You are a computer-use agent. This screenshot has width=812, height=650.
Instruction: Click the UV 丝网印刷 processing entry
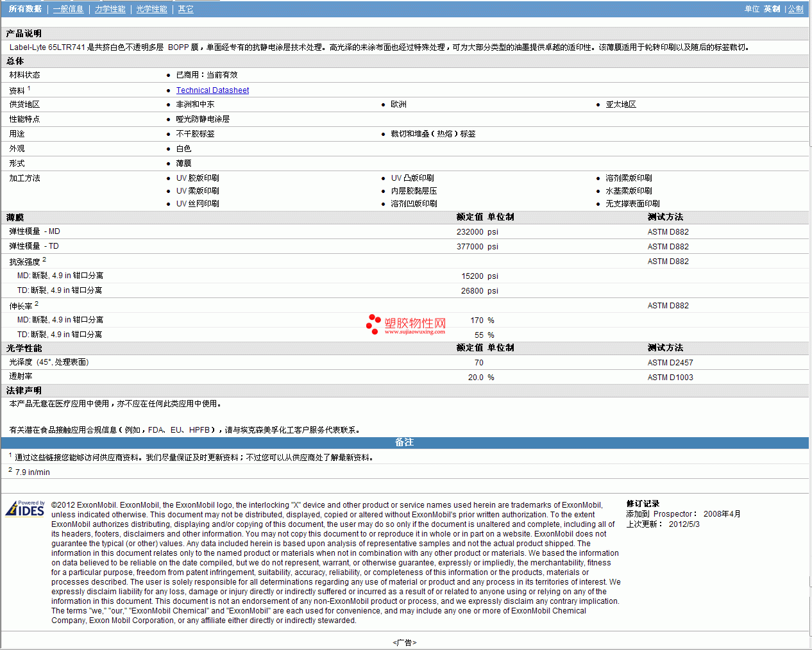198,204
